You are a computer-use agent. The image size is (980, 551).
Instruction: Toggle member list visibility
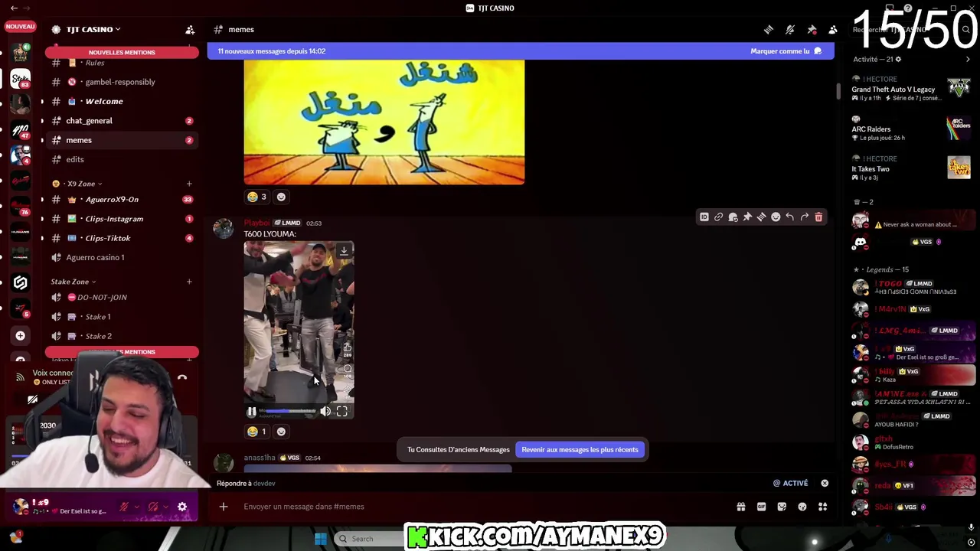[833, 30]
